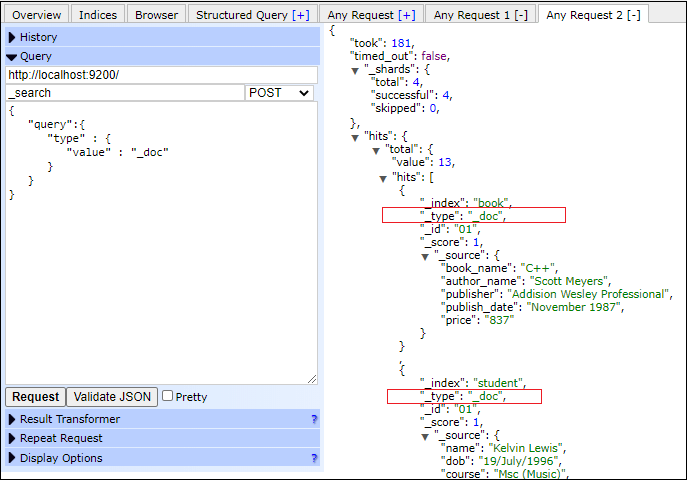This screenshot has height=481, width=687.
Task: Click the "price": "837" line
Action: coord(477,320)
